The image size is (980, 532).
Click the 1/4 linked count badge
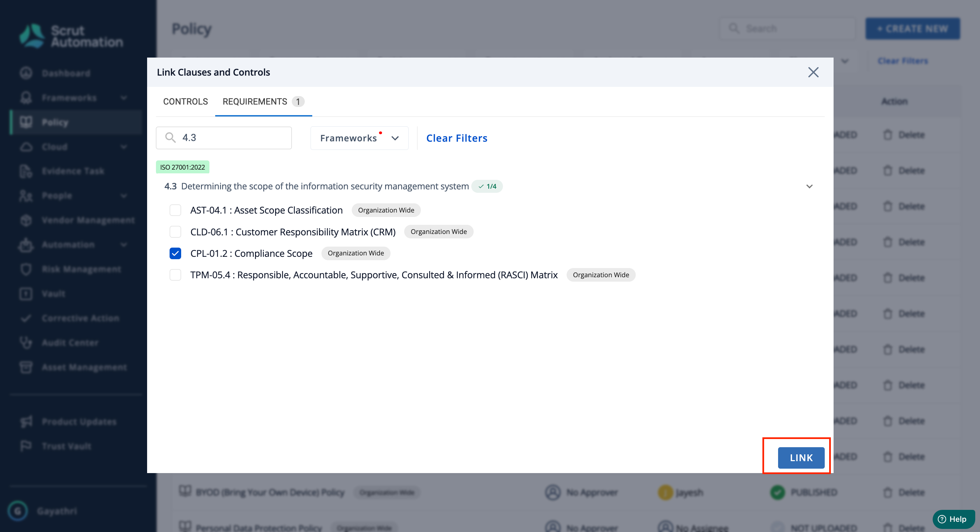click(x=487, y=186)
